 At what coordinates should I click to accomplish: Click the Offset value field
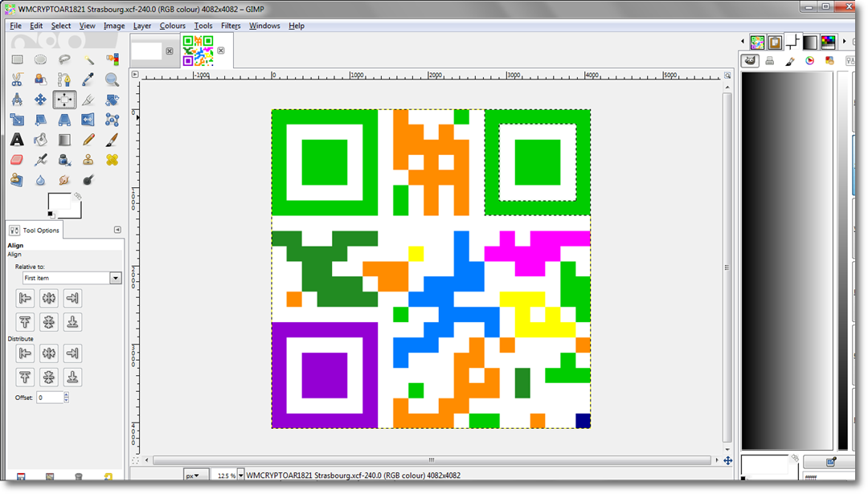50,397
